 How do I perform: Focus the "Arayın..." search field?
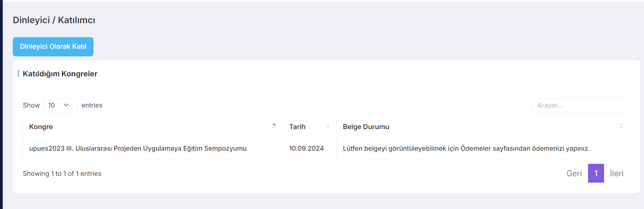[580, 105]
